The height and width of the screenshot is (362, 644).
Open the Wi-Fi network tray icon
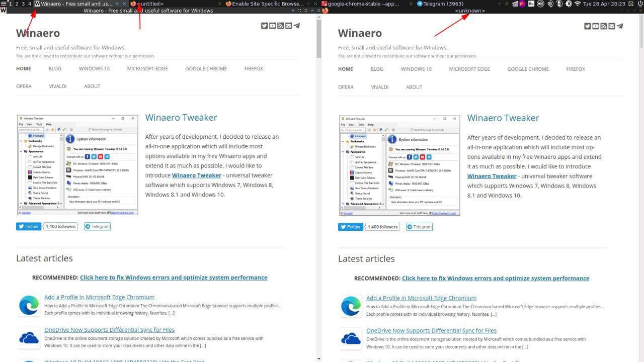click(x=577, y=4)
